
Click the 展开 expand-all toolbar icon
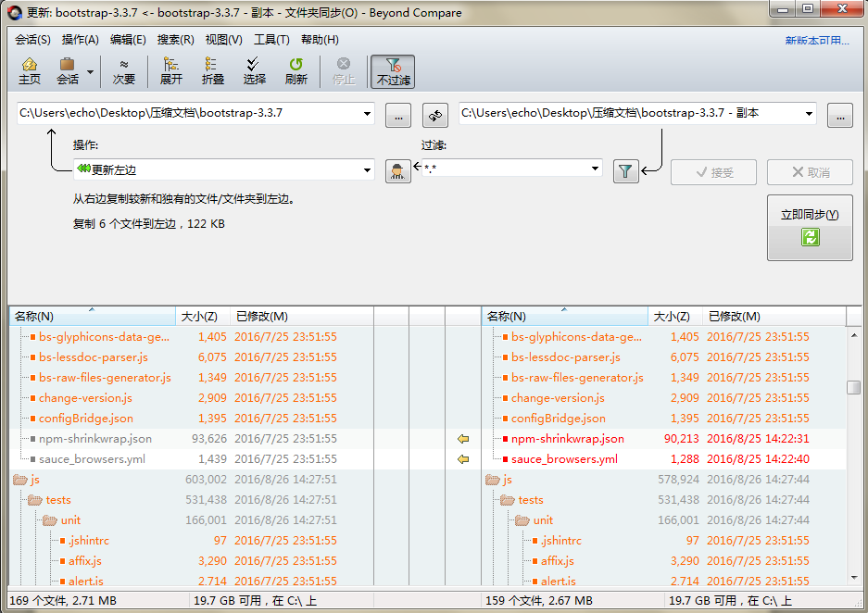[170, 70]
